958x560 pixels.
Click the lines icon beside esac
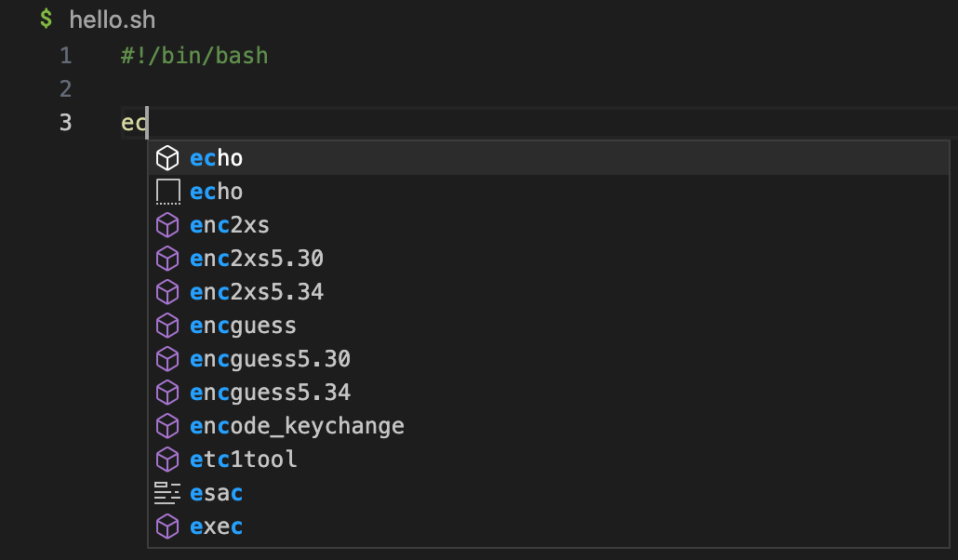pos(166,493)
